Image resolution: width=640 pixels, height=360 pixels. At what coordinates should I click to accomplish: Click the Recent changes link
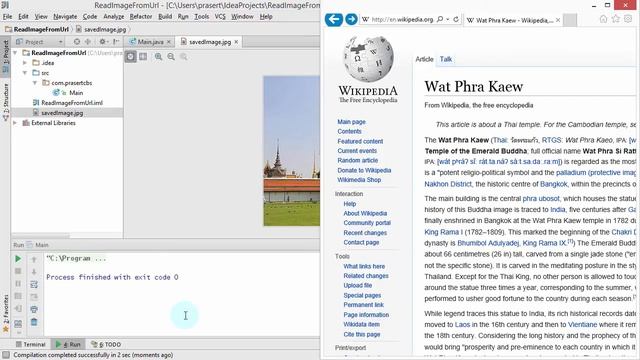365,233
